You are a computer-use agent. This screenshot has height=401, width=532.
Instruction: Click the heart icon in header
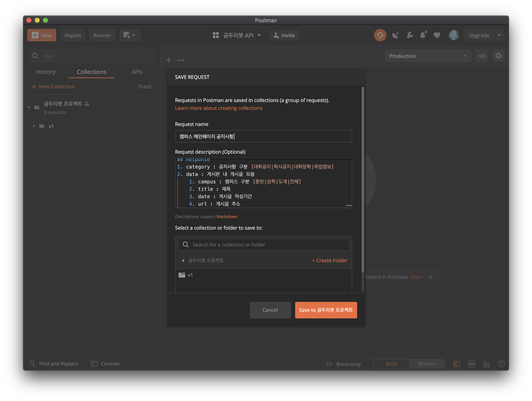[x=437, y=35]
